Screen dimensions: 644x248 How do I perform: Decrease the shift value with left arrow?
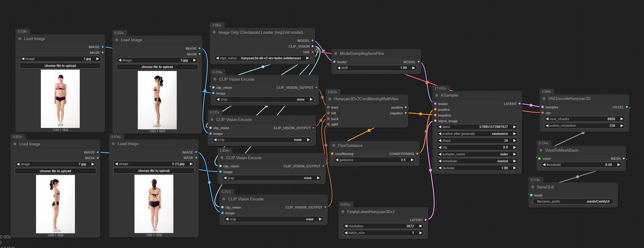(339, 68)
